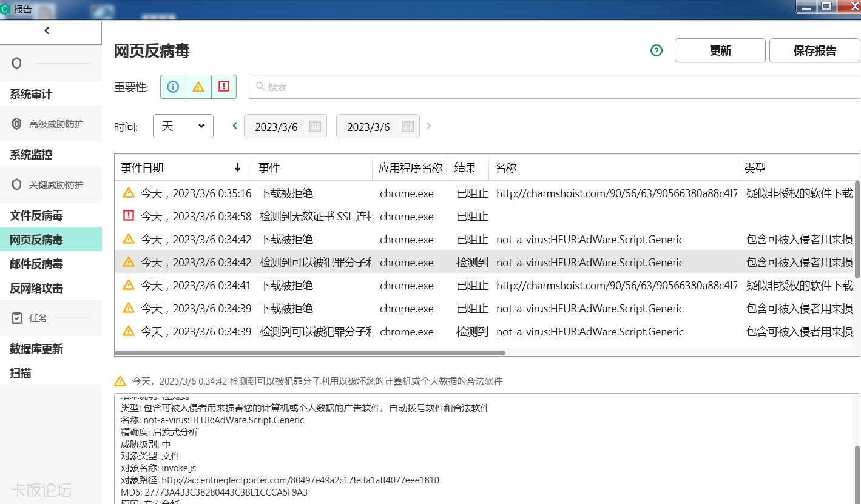Click the shield icon at sidebar top
Screen dimensions: 861x504
[17, 63]
